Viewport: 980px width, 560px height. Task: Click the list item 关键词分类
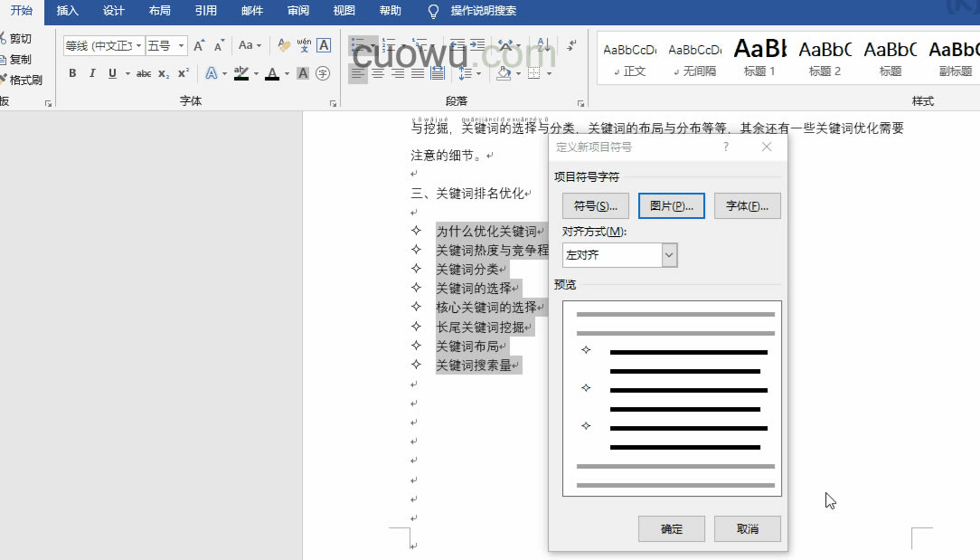tap(466, 269)
